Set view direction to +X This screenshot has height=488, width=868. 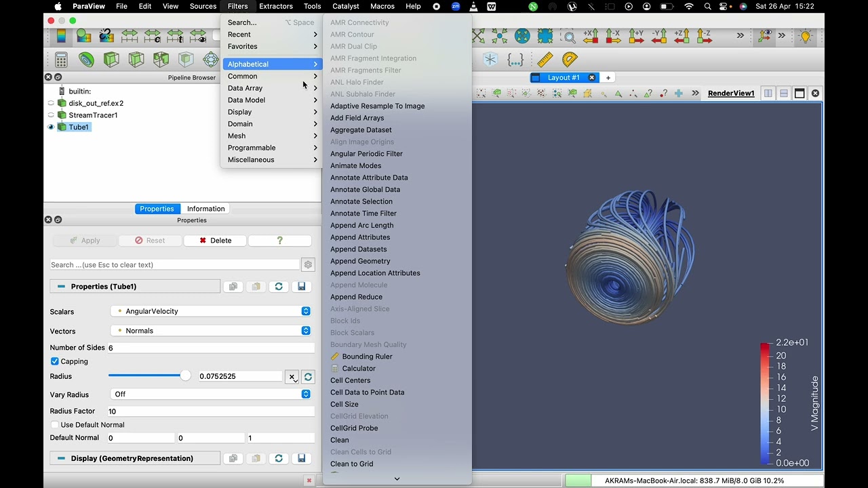click(591, 36)
